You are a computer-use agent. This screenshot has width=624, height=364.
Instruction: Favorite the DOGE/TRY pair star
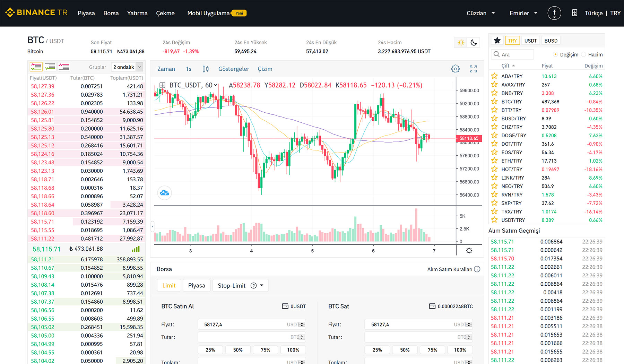pos(494,135)
